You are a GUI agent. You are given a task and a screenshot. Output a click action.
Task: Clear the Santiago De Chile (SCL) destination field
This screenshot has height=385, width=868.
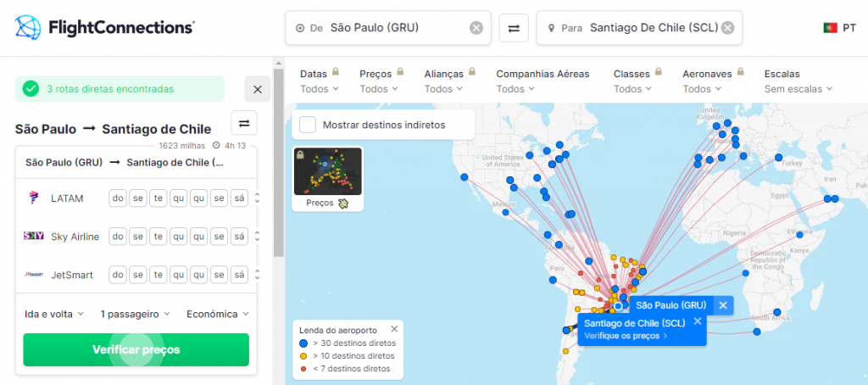(727, 28)
